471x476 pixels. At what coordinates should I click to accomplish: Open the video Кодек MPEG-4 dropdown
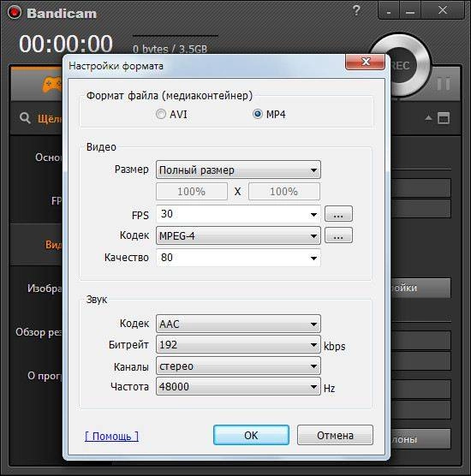coord(238,235)
